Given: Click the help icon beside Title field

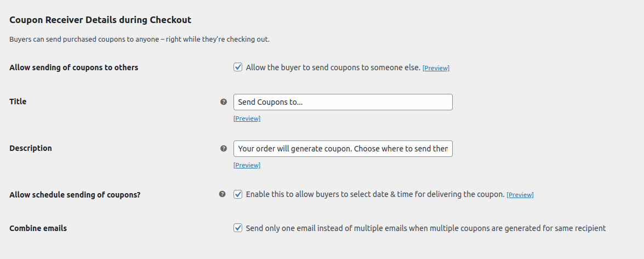Looking at the screenshot, I should pos(224,102).
